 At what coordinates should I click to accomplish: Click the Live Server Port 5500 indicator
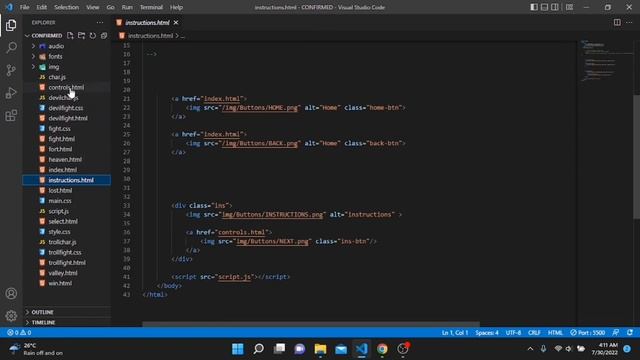[587, 333]
